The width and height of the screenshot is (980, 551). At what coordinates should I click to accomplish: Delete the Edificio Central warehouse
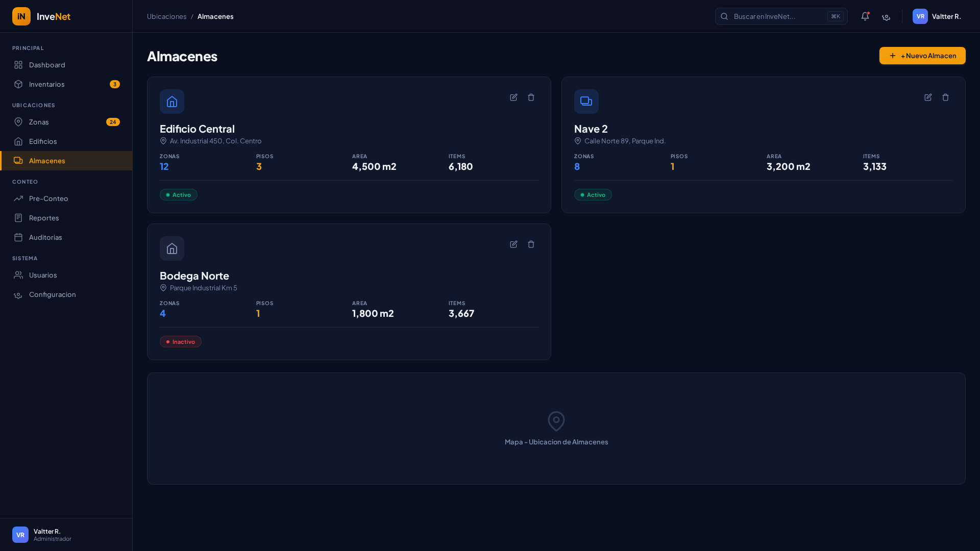(531, 97)
